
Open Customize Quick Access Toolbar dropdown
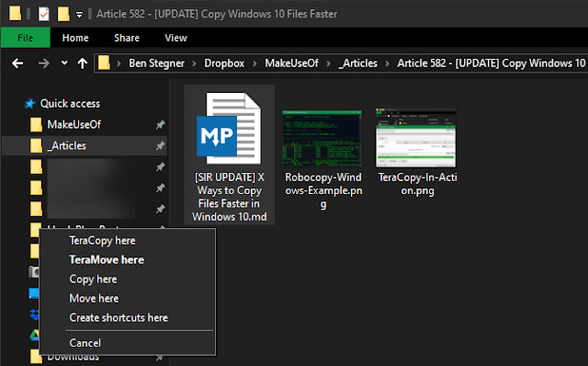[79, 15]
